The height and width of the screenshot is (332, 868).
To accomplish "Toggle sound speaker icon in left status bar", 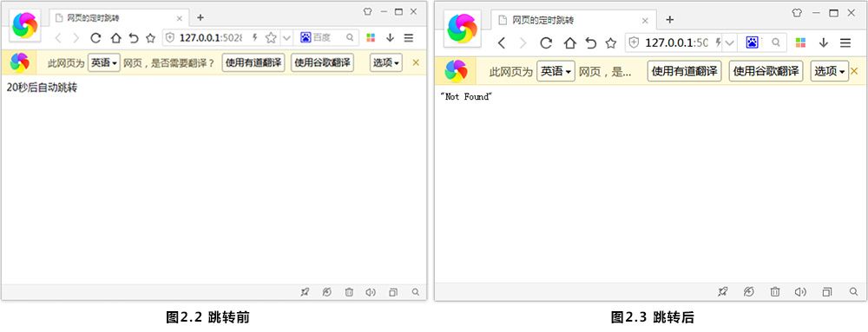I will coord(371,292).
